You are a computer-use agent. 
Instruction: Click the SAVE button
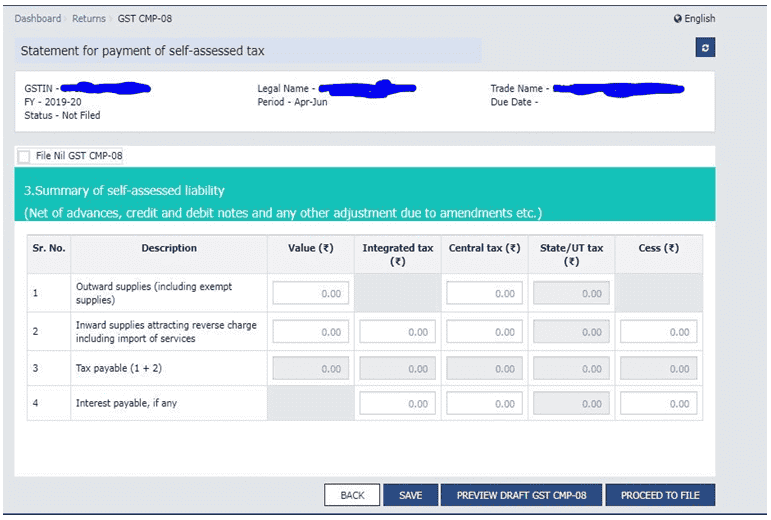click(x=410, y=495)
